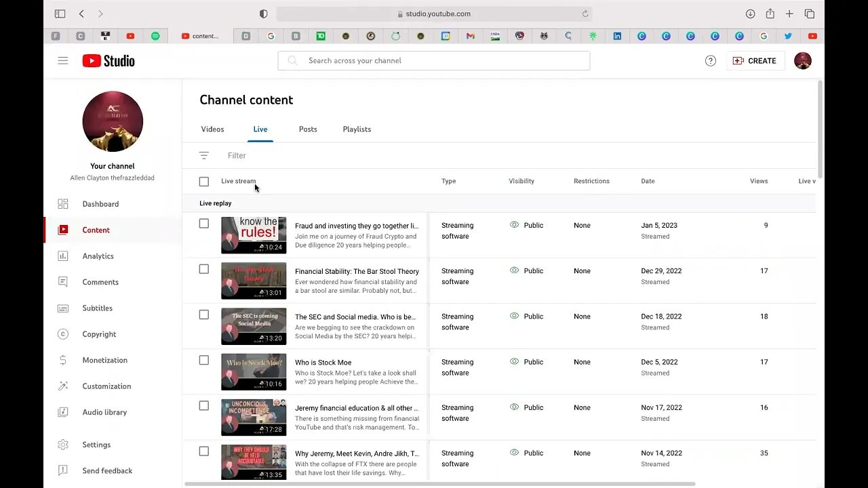Open Customization via its magic wand icon
Screen dimensions: 868x488
click(x=63, y=386)
